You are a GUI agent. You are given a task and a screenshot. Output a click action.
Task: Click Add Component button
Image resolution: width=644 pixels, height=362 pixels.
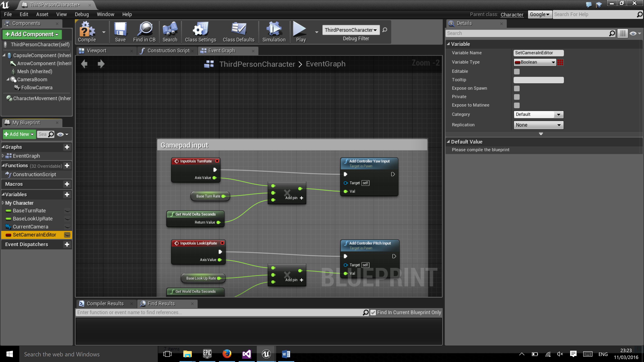tap(32, 34)
